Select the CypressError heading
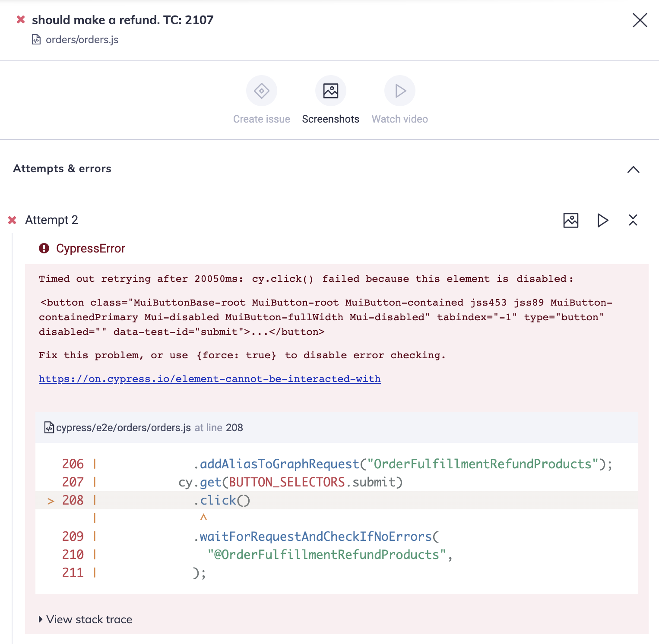The height and width of the screenshot is (644, 659). click(x=91, y=248)
